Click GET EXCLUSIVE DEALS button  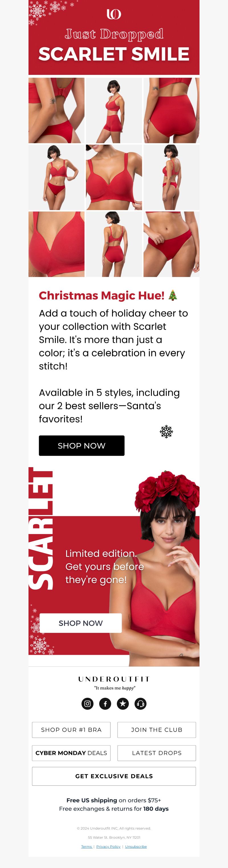[x=114, y=776]
